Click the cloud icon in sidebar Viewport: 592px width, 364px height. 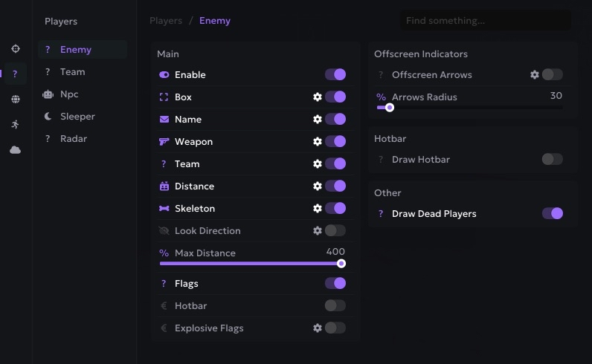tap(15, 149)
